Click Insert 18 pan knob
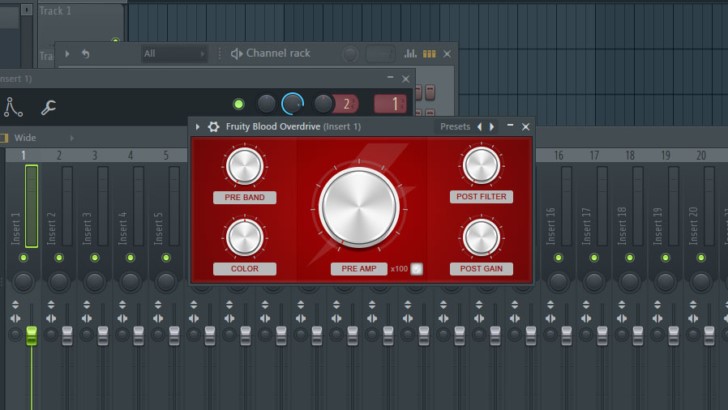The height and width of the screenshot is (410, 728). (x=630, y=281)
